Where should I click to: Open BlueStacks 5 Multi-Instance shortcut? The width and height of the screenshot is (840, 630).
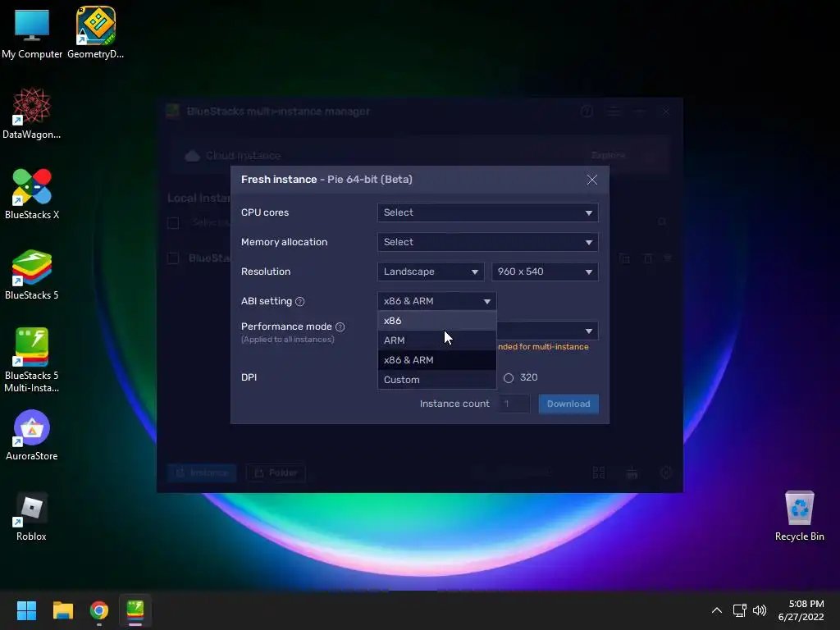pos(32,360)
